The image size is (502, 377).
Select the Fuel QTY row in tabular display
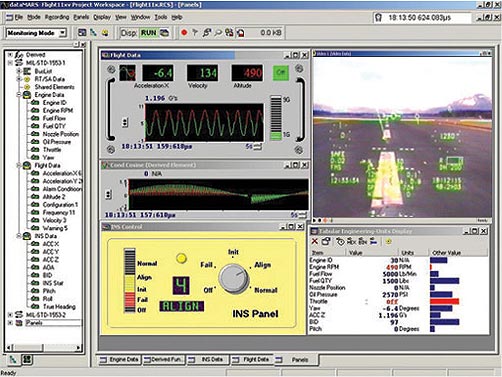(x=399, y=281)
